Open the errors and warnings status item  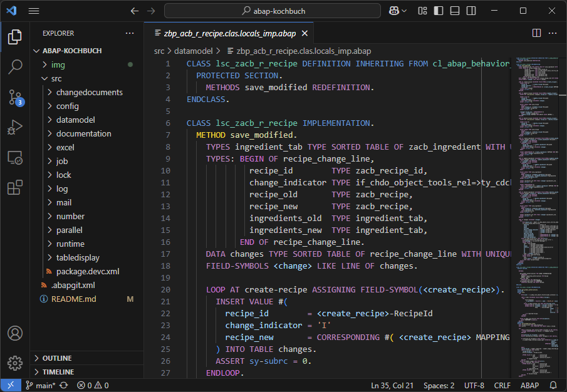coord(93,386)
